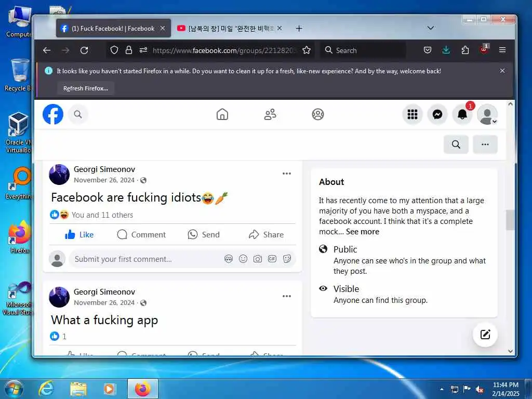The width and height of the screenshot is (532, 399).
Task: Click the muted volume tray icon
Action: point(480,390)
